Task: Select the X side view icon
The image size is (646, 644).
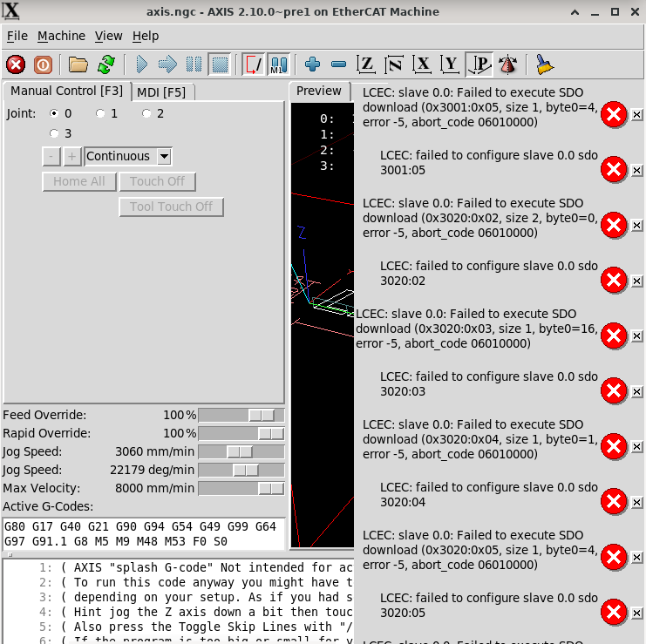Action: (x=423, y=64)
